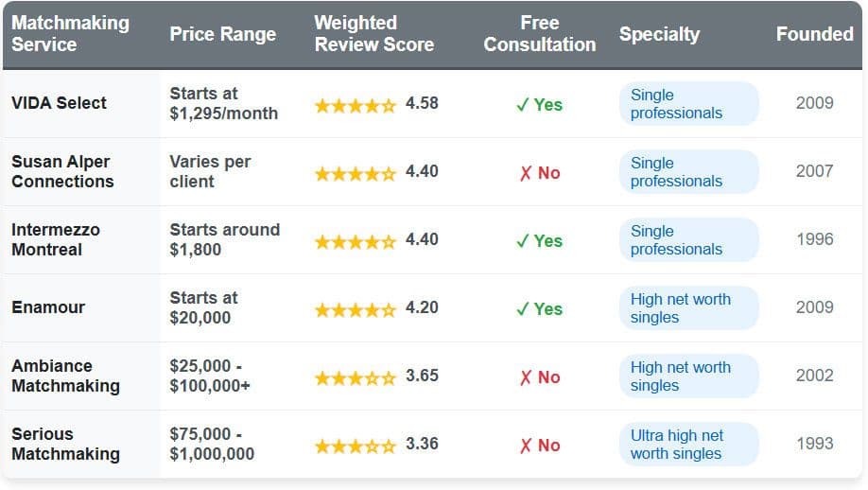This screenshot has height=490, width=868.
Task: Click Susan Alper Connections star rating
Action: click(356, 173)
